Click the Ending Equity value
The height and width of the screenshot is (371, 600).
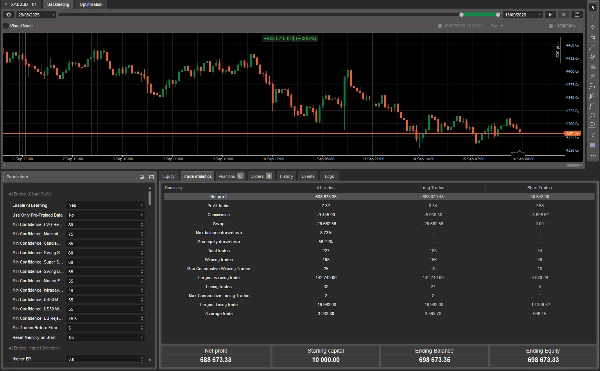543,360
